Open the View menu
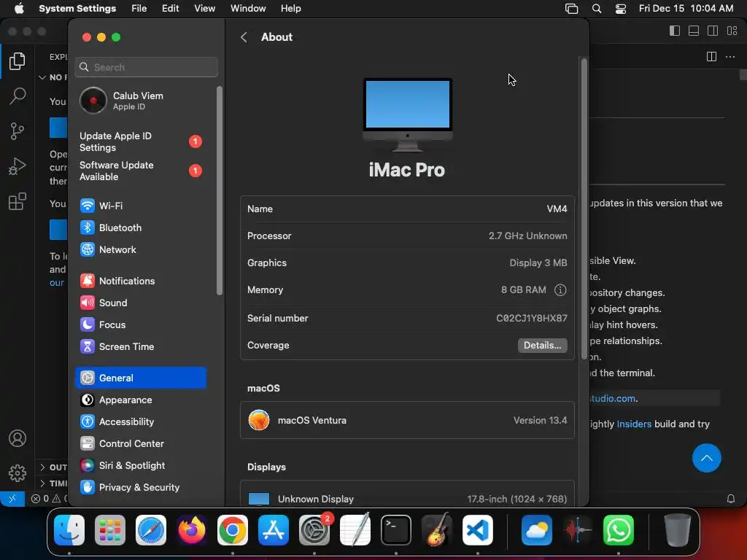The height and width of the screenshot is (560, 747). tap(204, 9)
